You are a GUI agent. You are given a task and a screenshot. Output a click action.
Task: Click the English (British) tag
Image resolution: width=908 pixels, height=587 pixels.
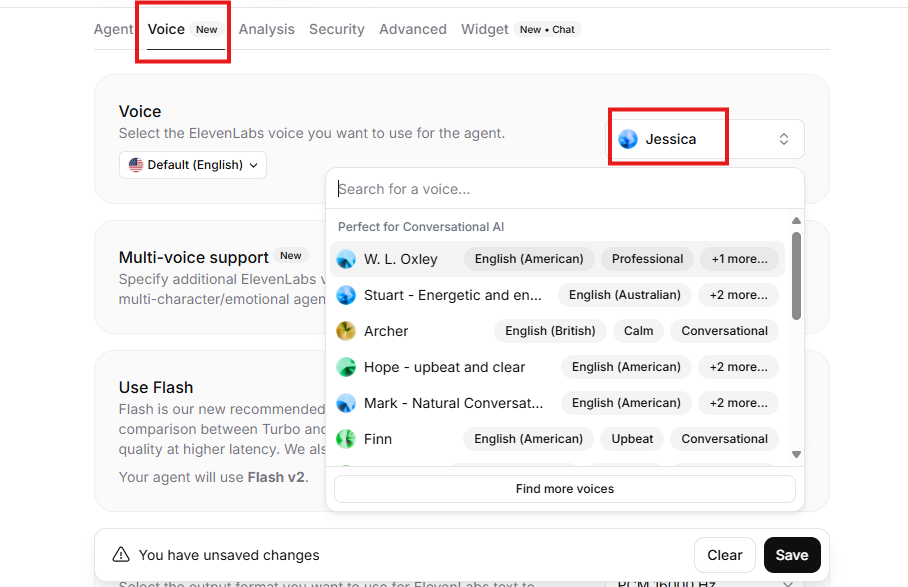pyautogui.click(x=550, y=331)
